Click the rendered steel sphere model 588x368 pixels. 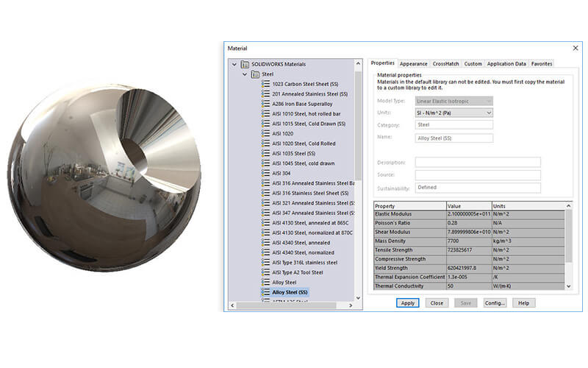104,177
